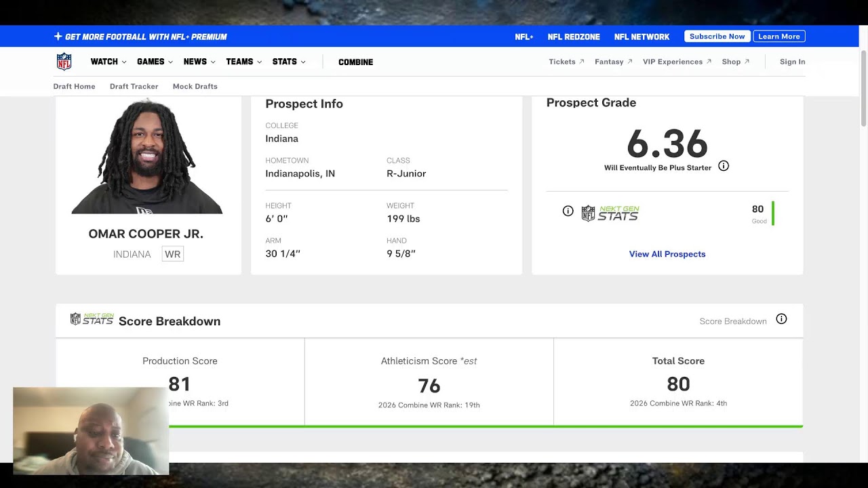Click Sign In
Image resolution: width=868 pixels, height=488 pixels.
[793, 62]
